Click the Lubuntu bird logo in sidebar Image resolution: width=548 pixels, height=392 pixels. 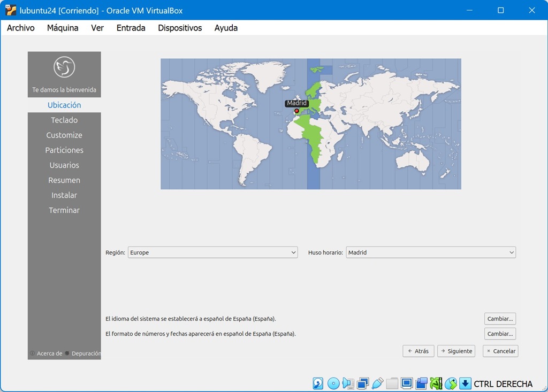(64, 67)
